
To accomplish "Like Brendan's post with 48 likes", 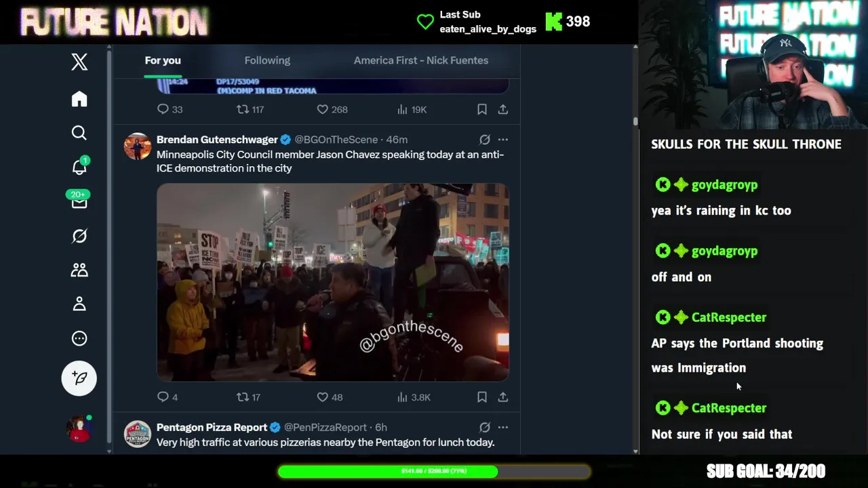I will pos(330,397).
